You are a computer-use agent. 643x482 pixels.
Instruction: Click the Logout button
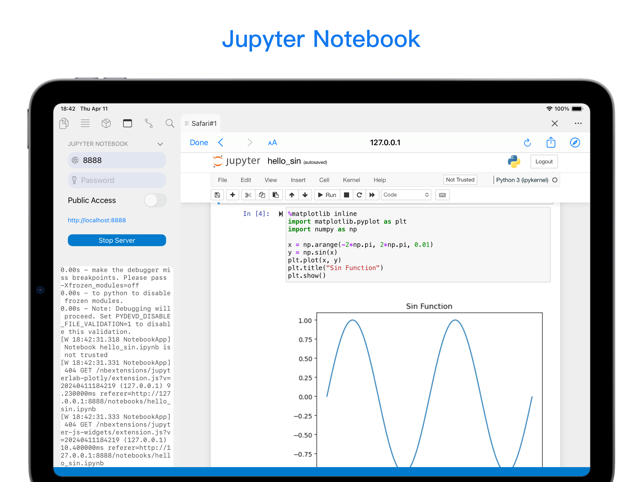(x=544, y=161)
